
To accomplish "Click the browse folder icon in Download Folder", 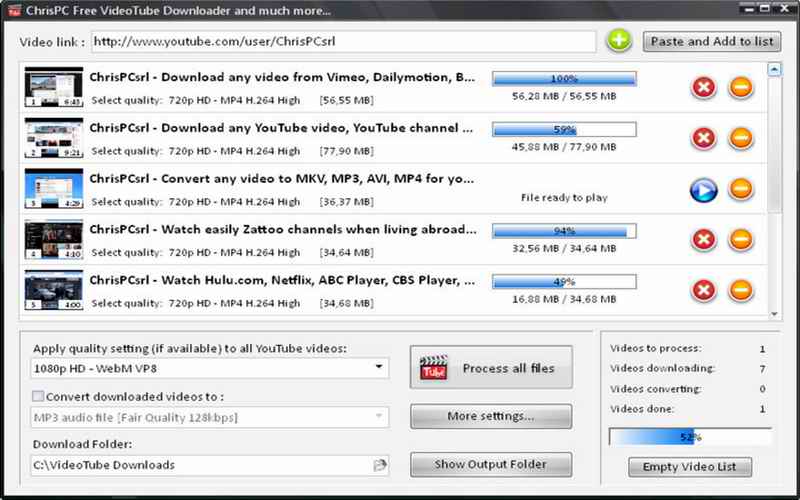I will (380, 465).
